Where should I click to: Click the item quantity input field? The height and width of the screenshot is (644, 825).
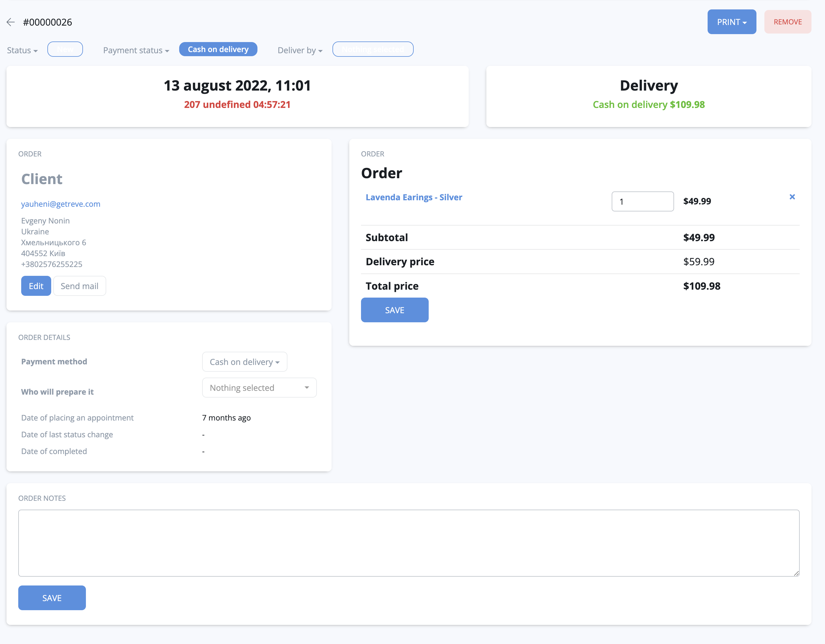tap(642, 201)
